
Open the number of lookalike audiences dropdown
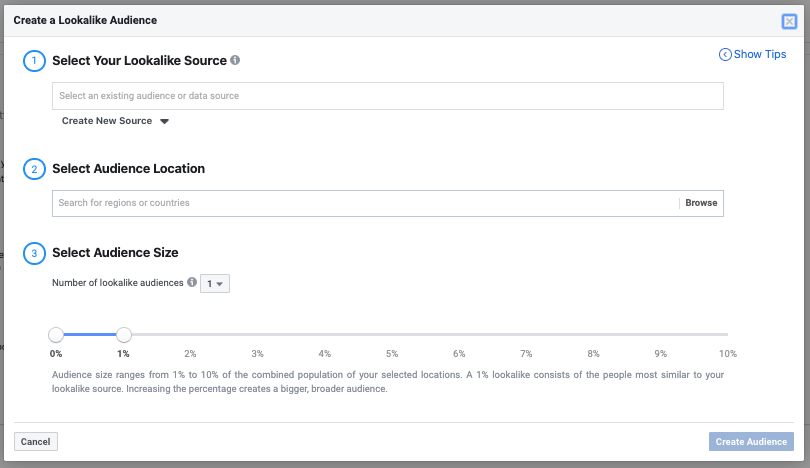coord(215,284)
